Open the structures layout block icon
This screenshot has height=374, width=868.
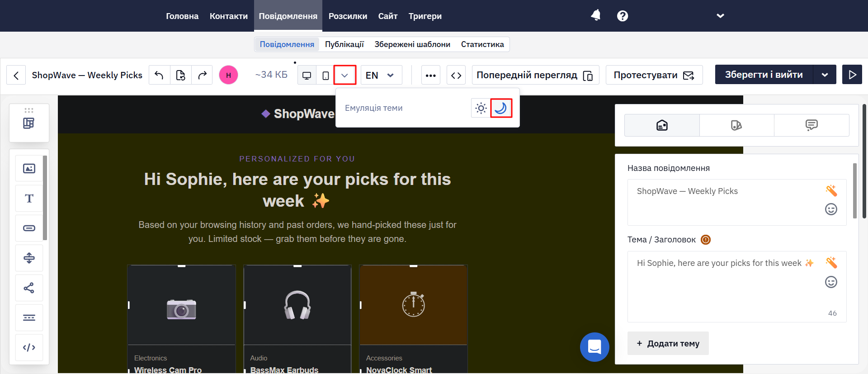tap(29, 123)
